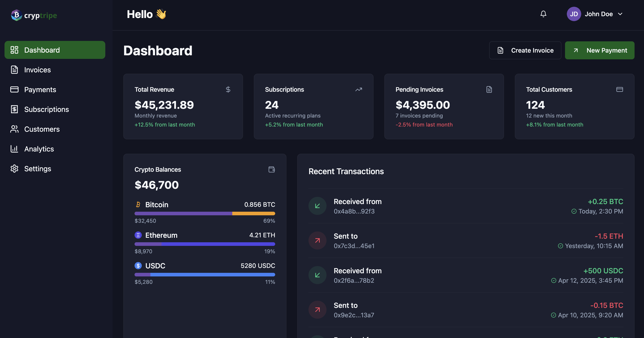The height and width of the screenshot is (338, 644).
Task: Click the address 0x7c3d...45e1
Action: coord(354,246)
